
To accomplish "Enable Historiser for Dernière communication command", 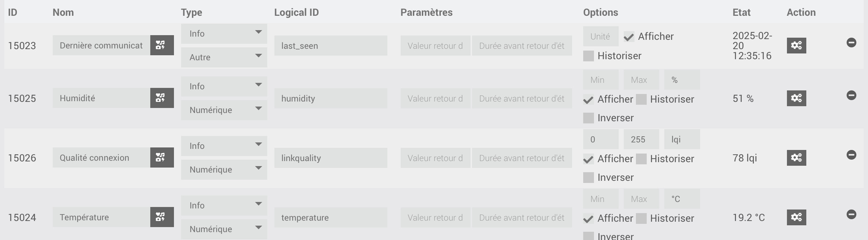I will [589, 56].
